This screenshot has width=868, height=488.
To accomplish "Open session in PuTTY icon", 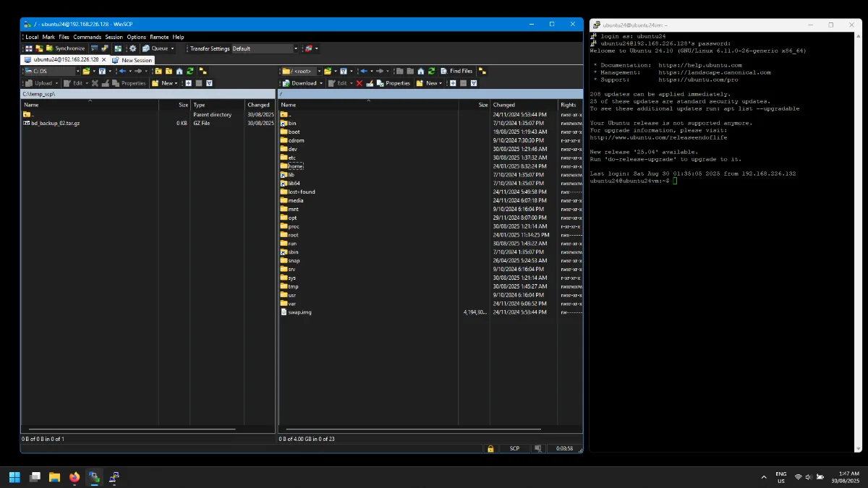I will click(x=104, y=48).
